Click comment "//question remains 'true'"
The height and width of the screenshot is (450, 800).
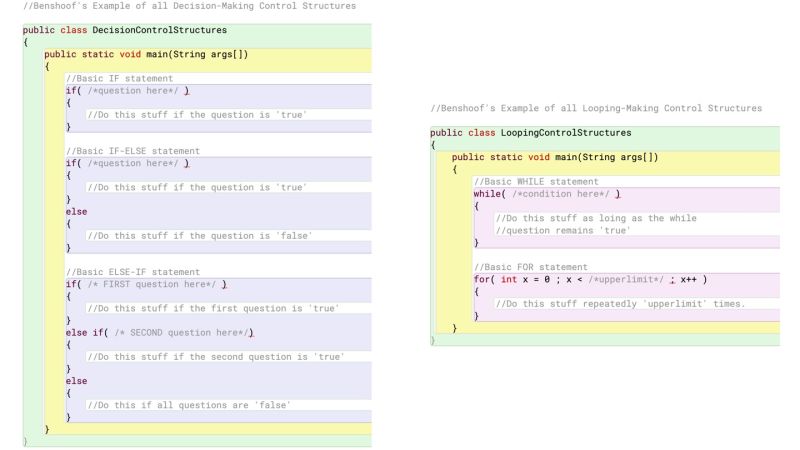(x=563, y=231)
